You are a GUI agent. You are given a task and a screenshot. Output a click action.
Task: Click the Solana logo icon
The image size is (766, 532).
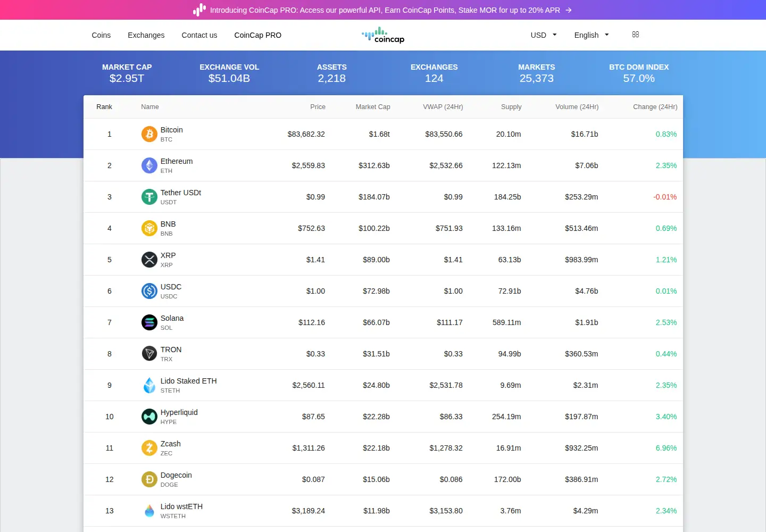coord(149,322)
